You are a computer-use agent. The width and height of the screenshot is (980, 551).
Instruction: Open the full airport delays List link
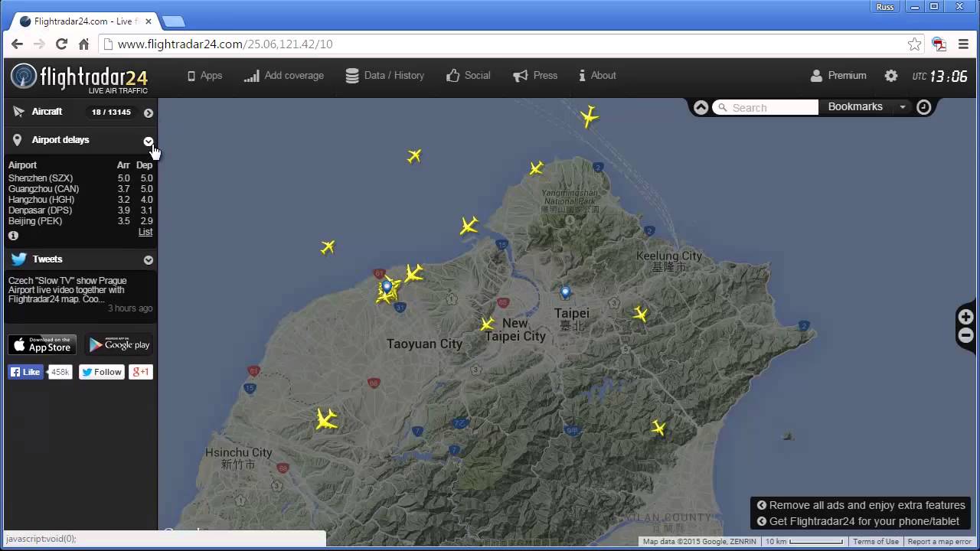click(145, 232)
